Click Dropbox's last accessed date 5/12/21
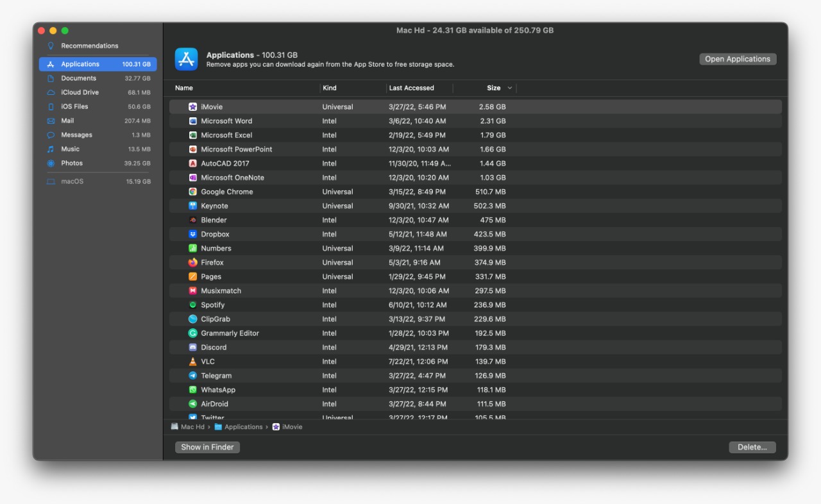 pos(418,234)
